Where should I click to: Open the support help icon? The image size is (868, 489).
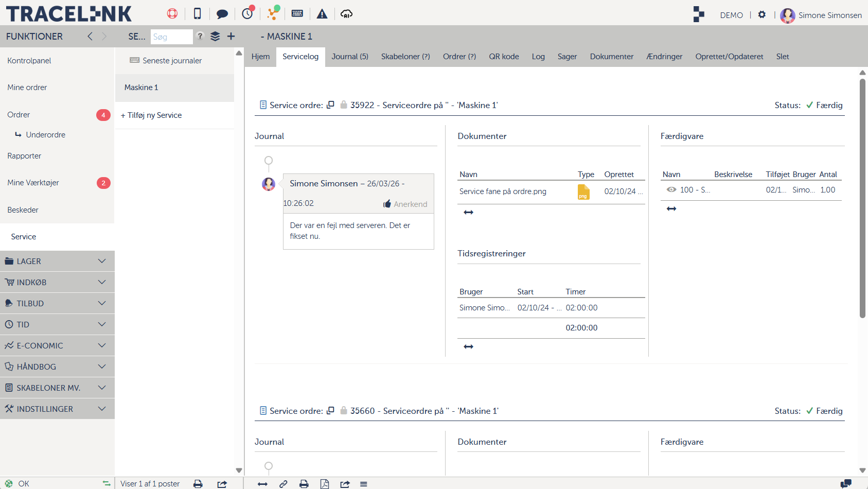(x=172, y=13)
